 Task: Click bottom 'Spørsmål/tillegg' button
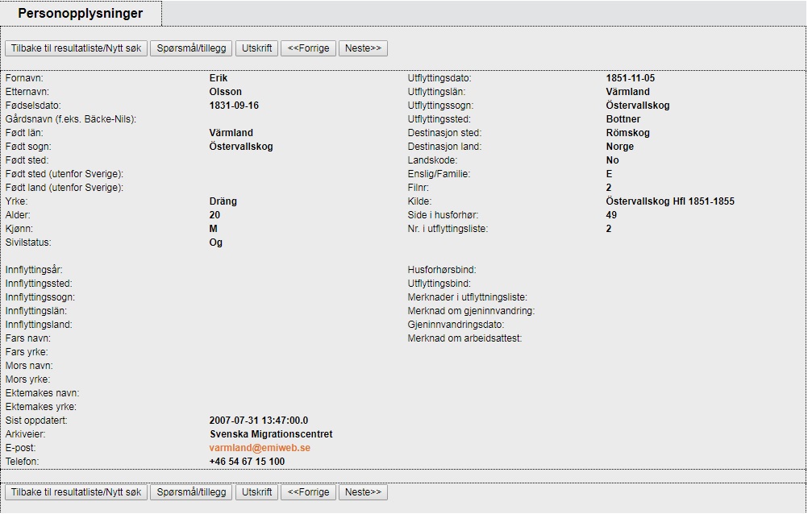[191, 492]
